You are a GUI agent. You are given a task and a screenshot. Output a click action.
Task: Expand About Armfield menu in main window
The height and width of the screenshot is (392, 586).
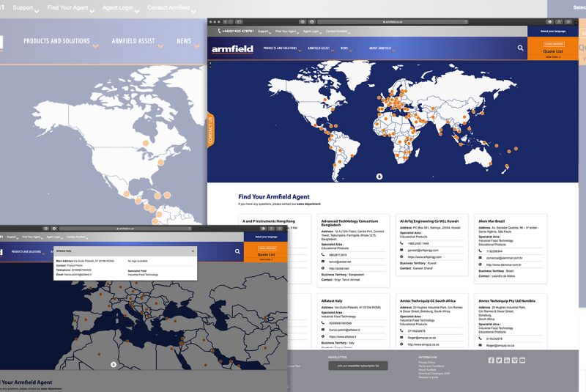click(379, 48)
